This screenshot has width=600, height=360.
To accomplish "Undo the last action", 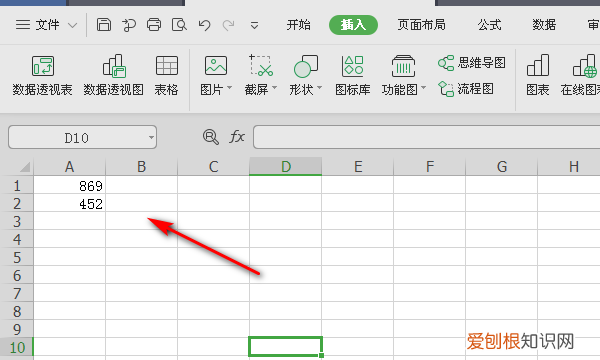I will [x=204, y=26].
